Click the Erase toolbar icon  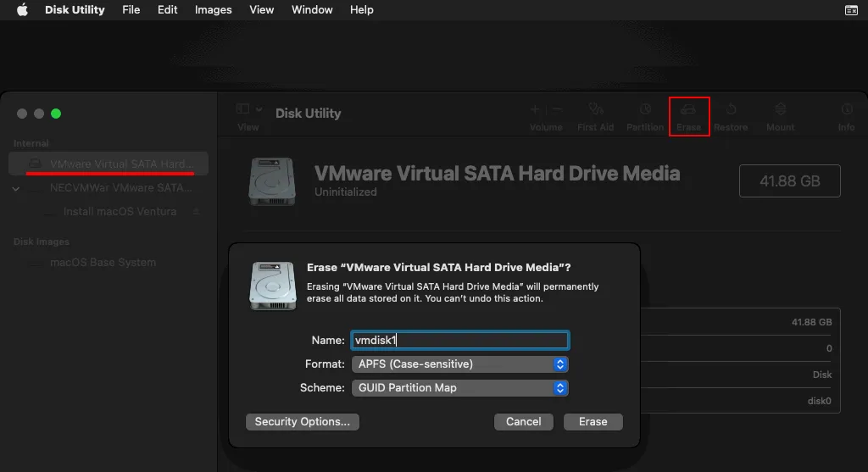point(688,111)
